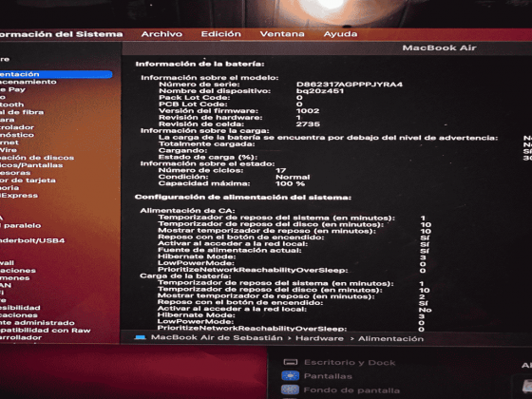Click the device name value bq20z451
The height and width of the screenshot is (399, 532).
[x=320, y=91]
